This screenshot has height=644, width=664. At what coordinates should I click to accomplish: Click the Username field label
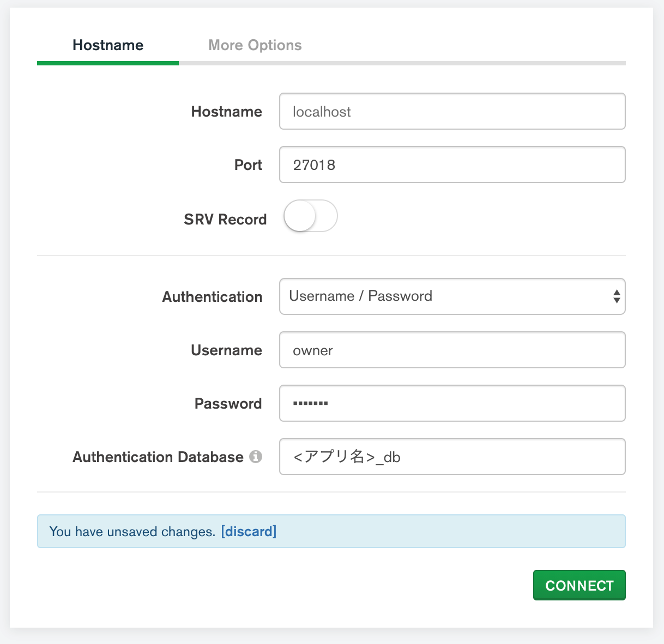226,350
